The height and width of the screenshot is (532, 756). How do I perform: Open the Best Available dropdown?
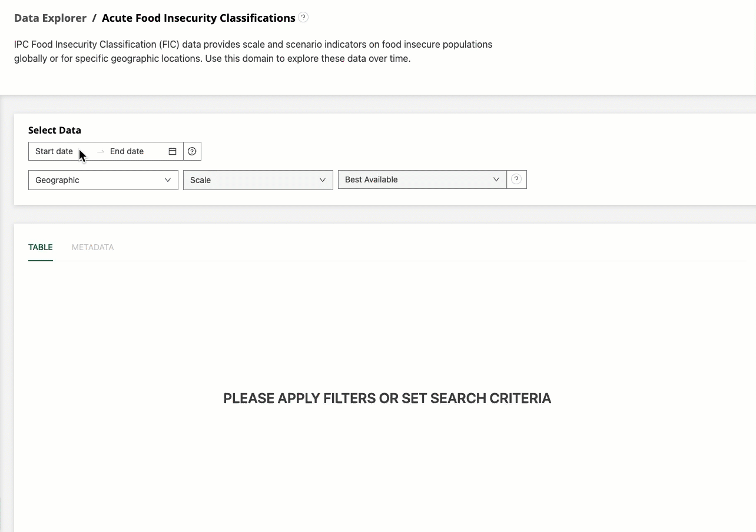[x=422, y=179]
